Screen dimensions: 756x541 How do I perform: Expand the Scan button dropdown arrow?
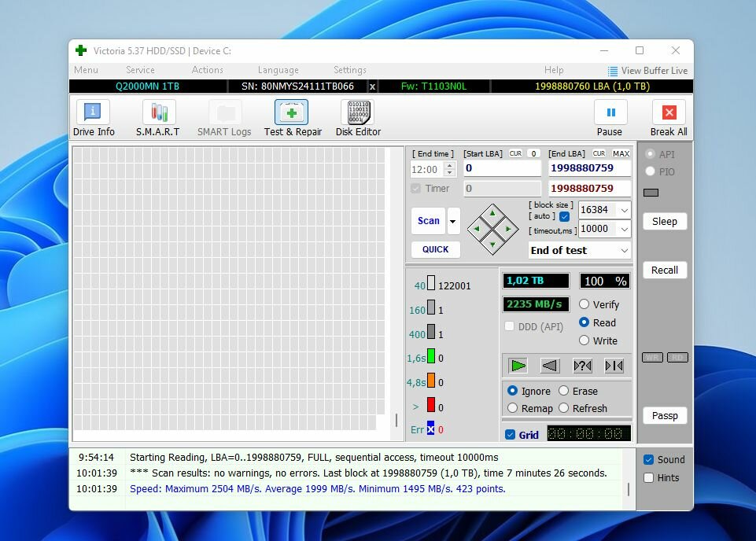(453, 221)
